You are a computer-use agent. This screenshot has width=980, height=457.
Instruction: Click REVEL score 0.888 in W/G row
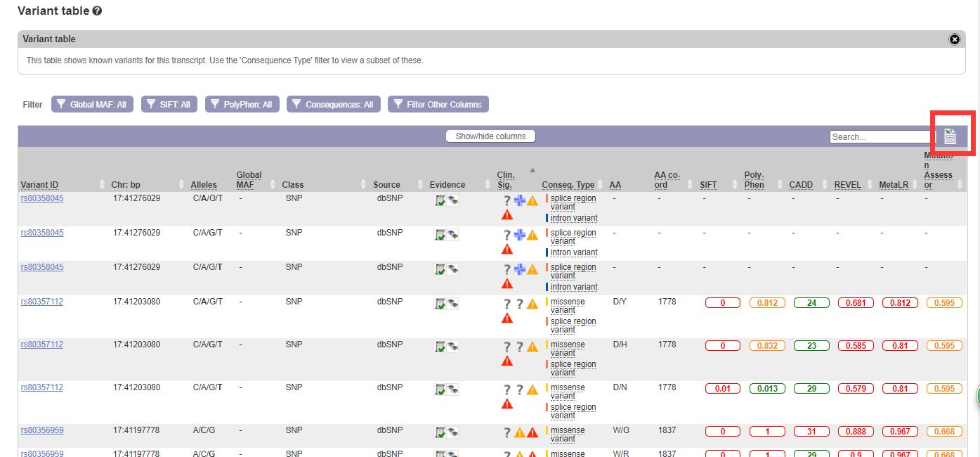pyautogui.click(x=856, y=432)
